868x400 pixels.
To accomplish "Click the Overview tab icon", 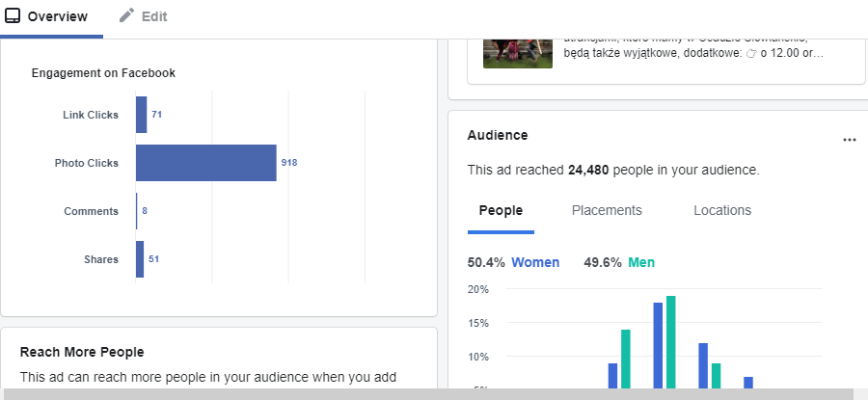I will coord(13,16).
